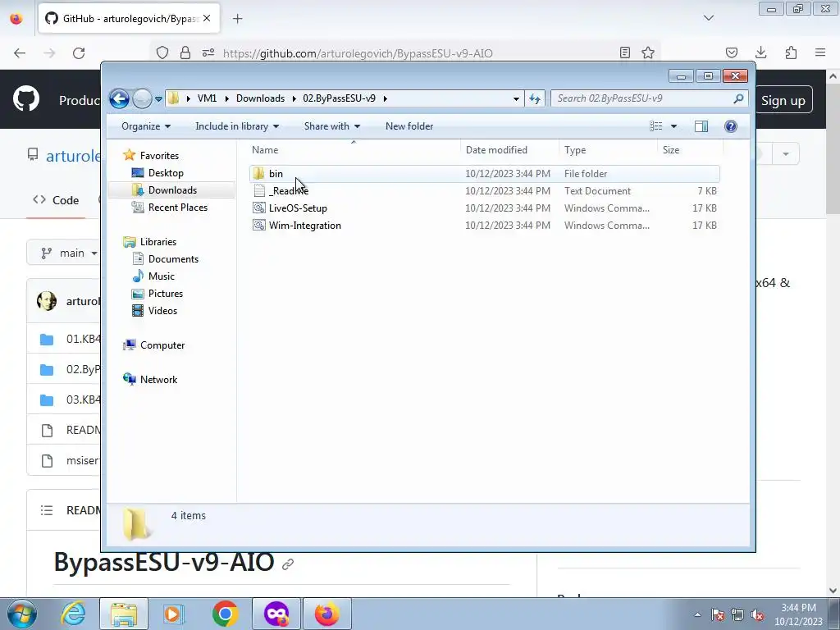Screen dimensions: 840x630
Task: Sort files by Type column header
Action: click(608, 150)
